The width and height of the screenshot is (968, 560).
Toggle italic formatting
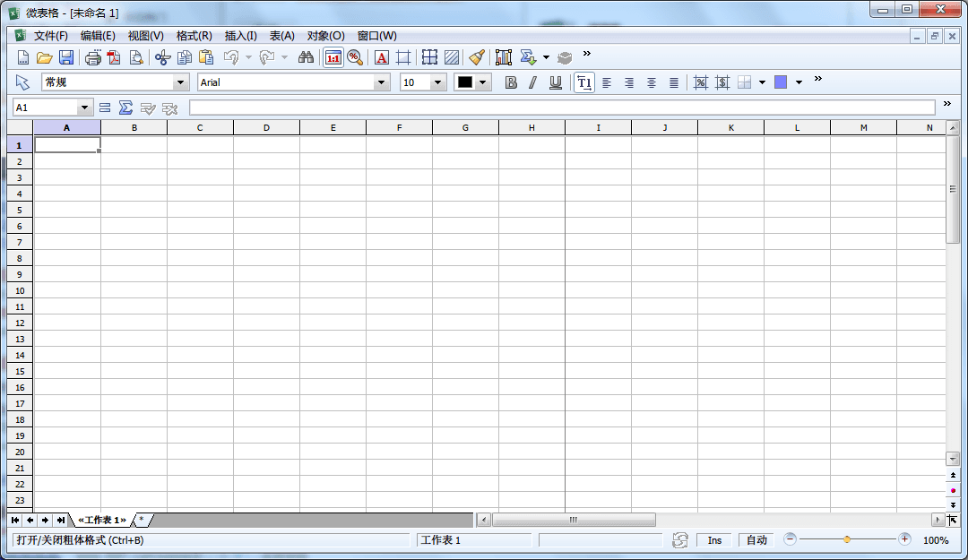pos(532,82)
